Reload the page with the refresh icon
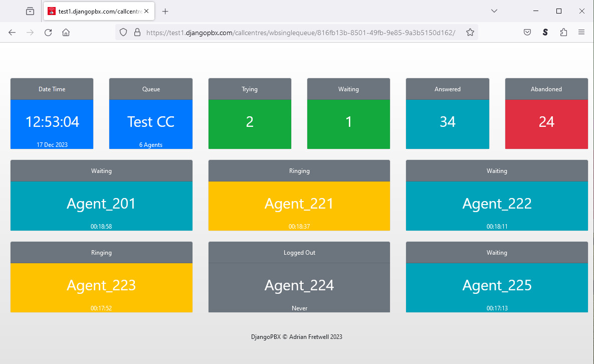This screenshot has width=594, height=364. [x=48, y=32]
